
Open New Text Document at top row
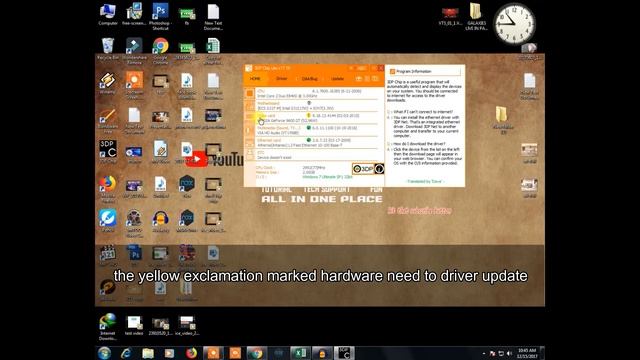pyautogui.click(x=213, y=16)
